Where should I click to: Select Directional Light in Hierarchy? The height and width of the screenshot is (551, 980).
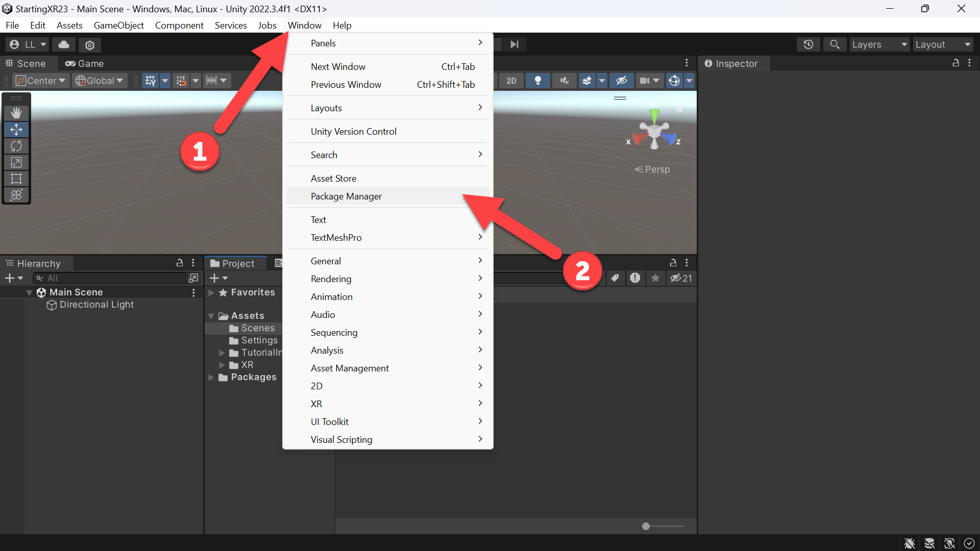pos(96,305)
